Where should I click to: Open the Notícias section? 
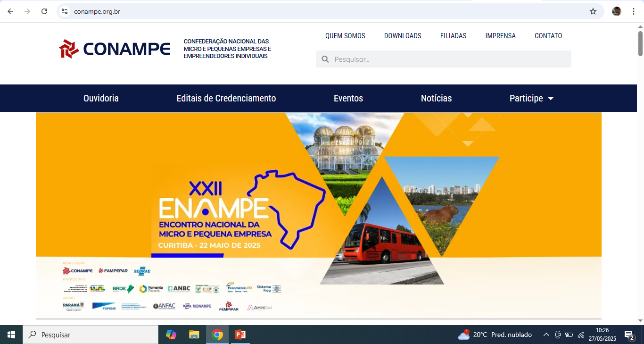click(436, 98)
